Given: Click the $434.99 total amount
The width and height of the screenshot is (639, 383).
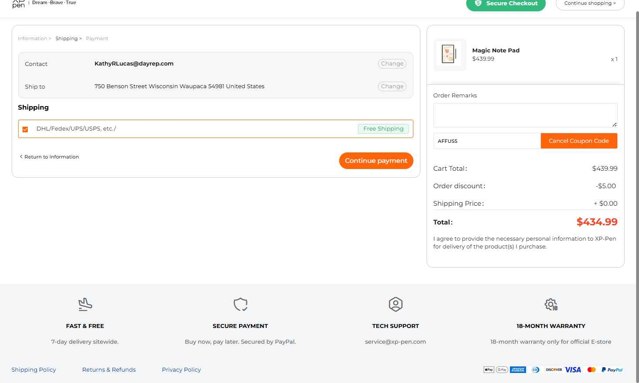Looking at the screenshot, I should click(x=597, y=222).
